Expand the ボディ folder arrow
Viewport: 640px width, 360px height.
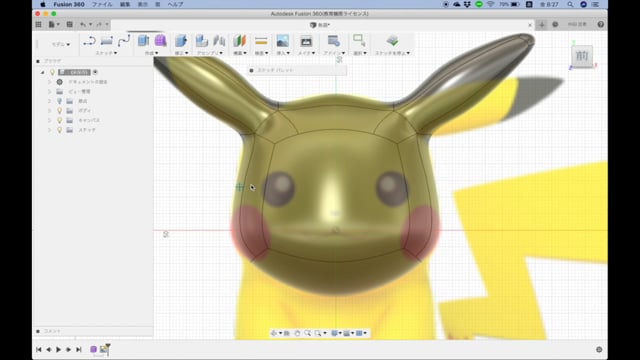49,111
